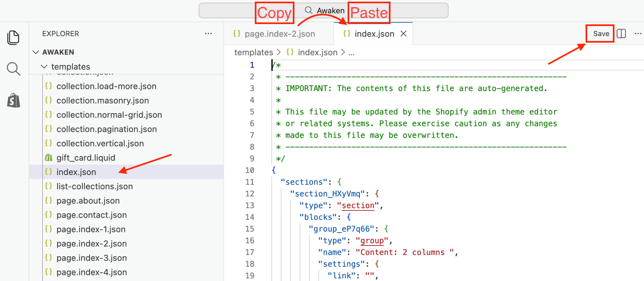The height and width of the screenshot is (281, 644).
Task: Open the Search magnifier icon in the activity bar
Action: tap(14, 69)
